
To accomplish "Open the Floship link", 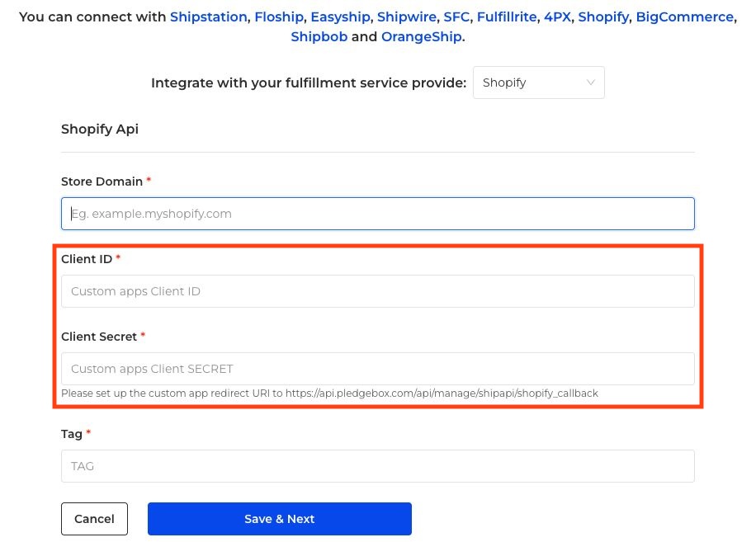I will [x=279, y=16].
